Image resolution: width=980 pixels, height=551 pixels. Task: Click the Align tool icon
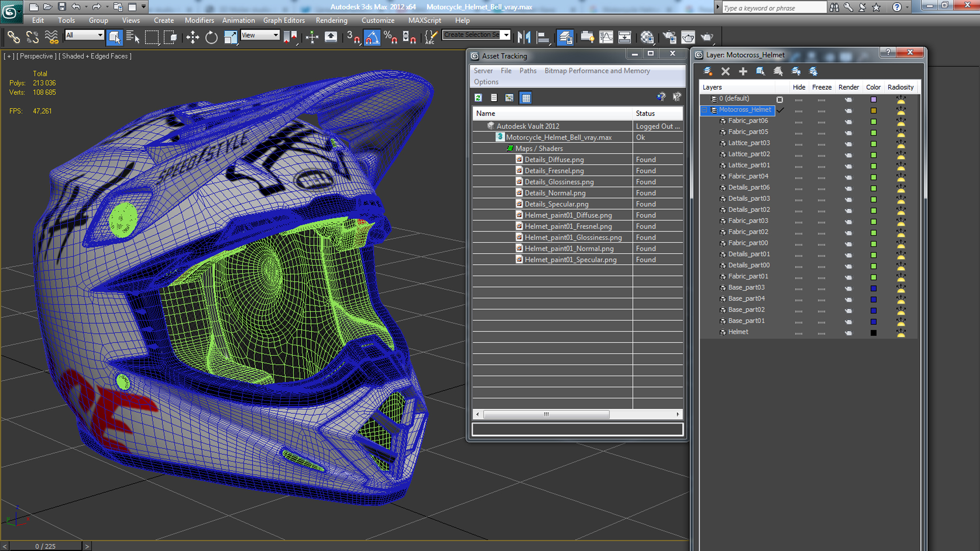543,37
